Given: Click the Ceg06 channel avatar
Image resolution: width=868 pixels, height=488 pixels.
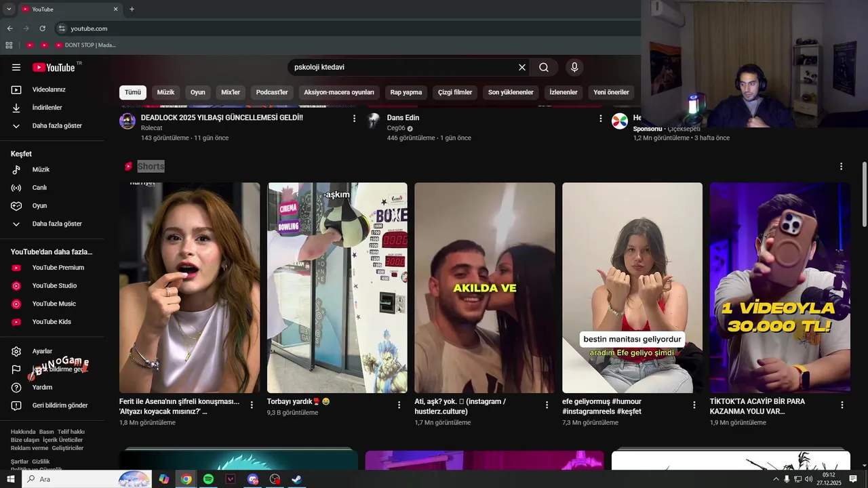Looking at the screenshot, I should tap(374, 121).
